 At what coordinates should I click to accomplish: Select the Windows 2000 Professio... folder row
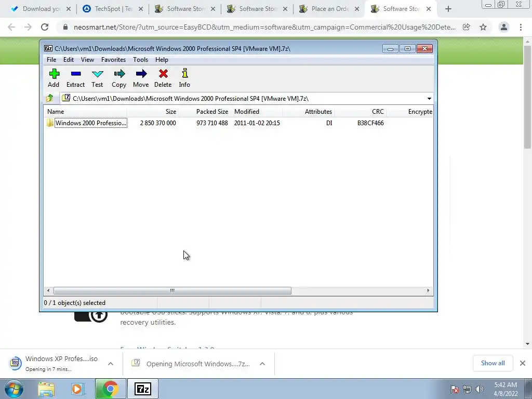pos(90,123)
